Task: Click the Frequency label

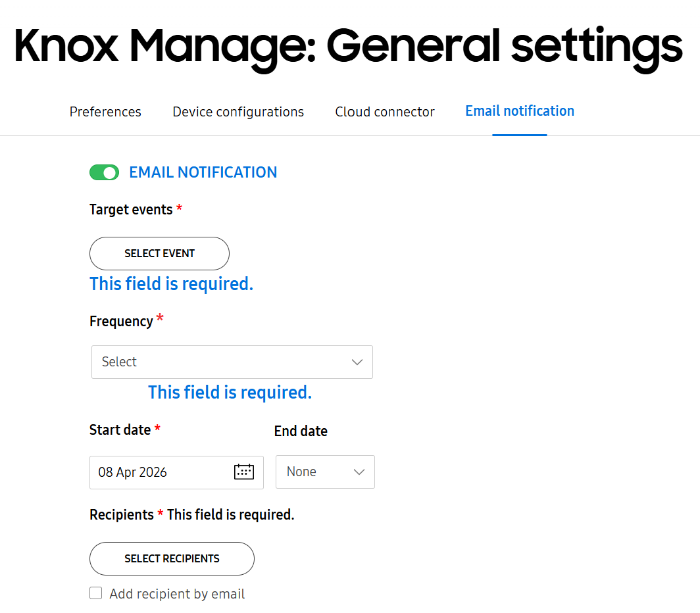Action: pos(121,322)
